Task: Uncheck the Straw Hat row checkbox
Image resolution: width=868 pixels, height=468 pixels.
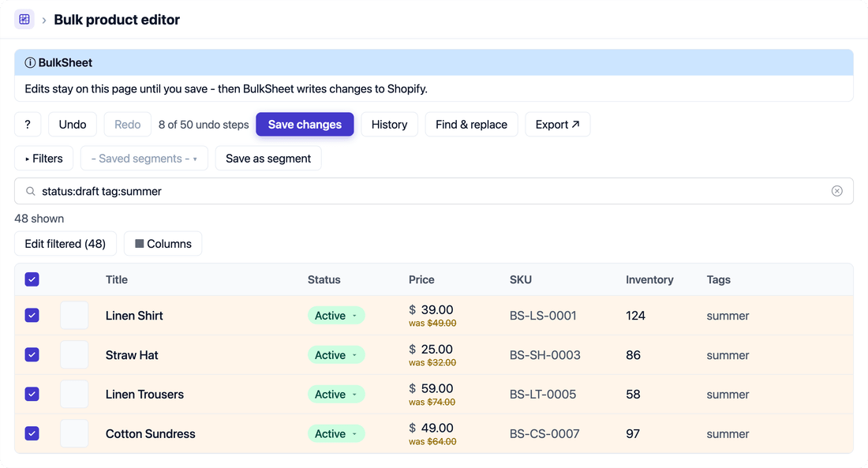Action: (32, 355)
